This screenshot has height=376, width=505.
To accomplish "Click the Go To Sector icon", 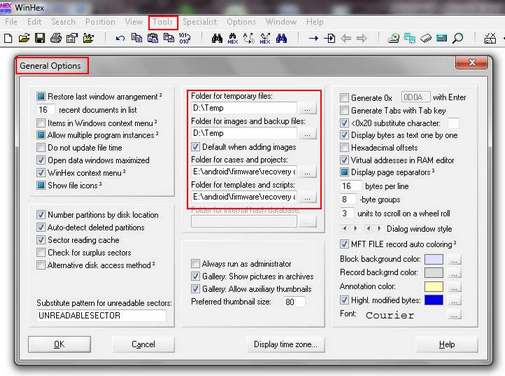I will coord(329,38).
